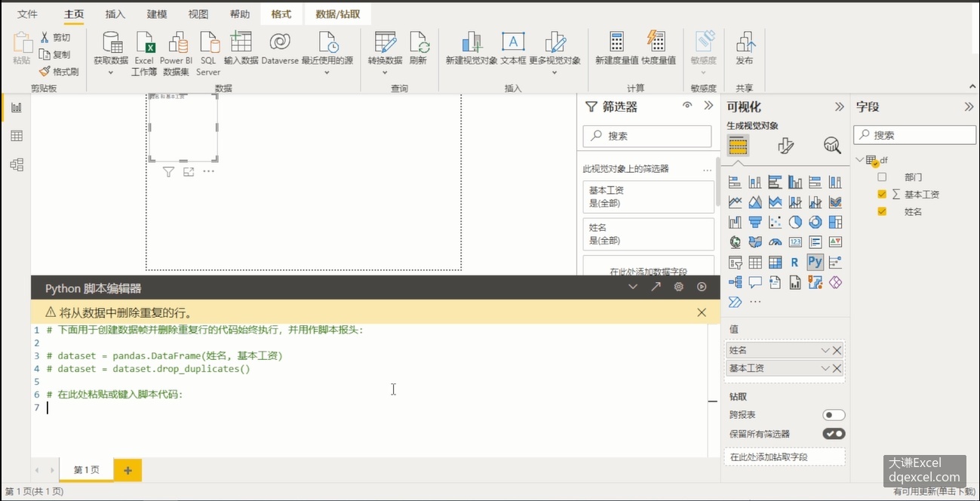Select the scatter chart visual
The image size is (980, 501).
coord(775,222)
